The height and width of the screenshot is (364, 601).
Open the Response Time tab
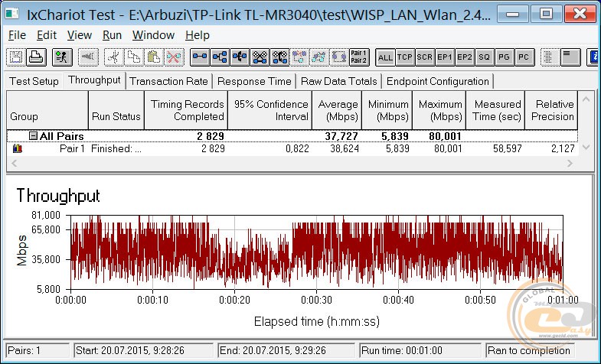point(254,81)
